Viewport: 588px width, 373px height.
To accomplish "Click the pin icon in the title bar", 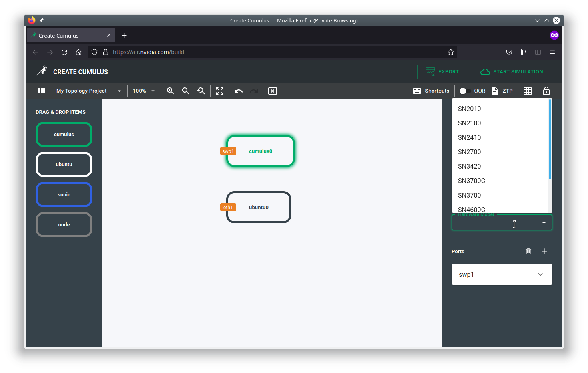I will (x=41, y=20).
